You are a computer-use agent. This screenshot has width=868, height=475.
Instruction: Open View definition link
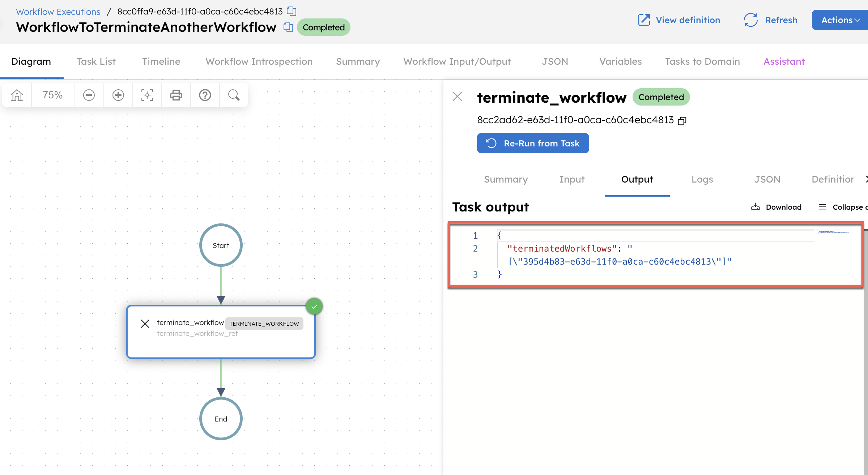(x=679, y=20)
